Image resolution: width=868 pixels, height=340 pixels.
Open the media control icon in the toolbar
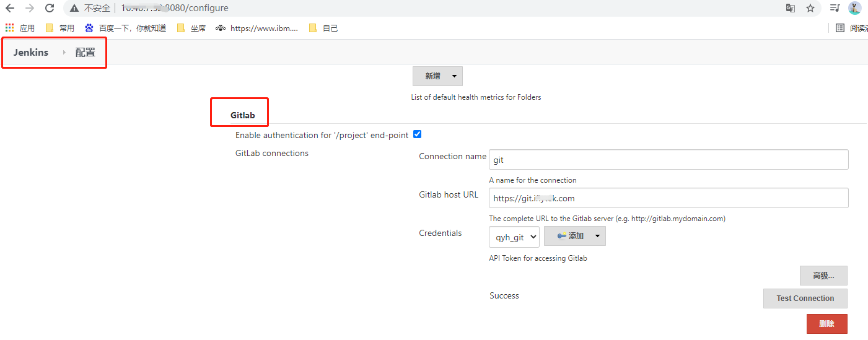[x=835, y=9]
